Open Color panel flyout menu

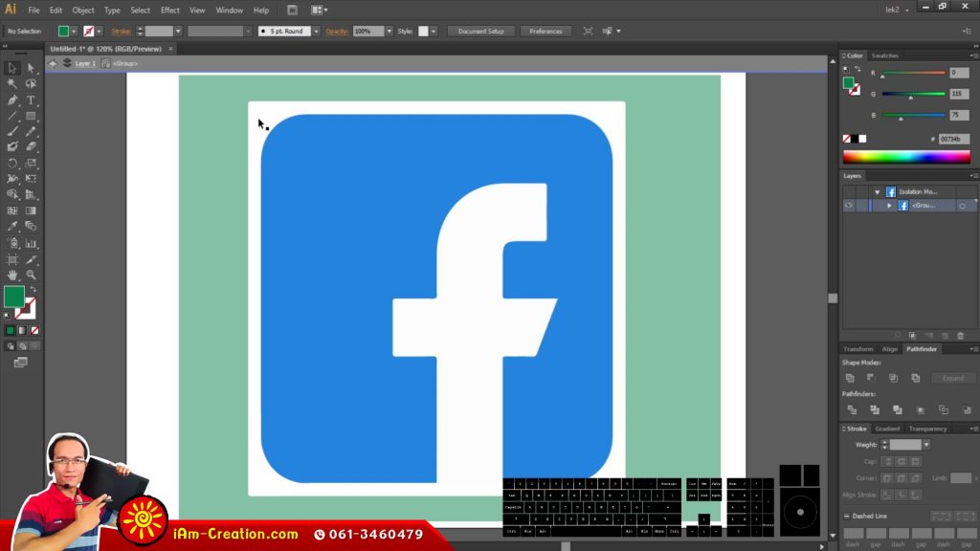tap(972, 55)
